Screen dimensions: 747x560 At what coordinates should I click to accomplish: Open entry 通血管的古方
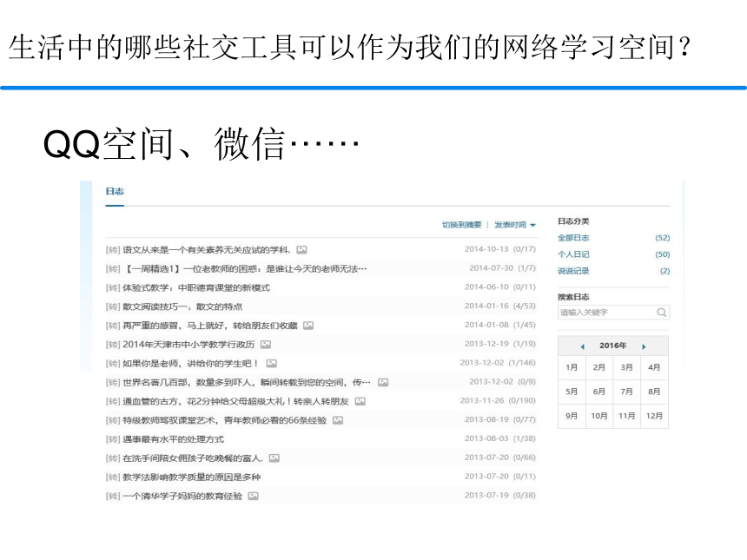coord(235,401)
